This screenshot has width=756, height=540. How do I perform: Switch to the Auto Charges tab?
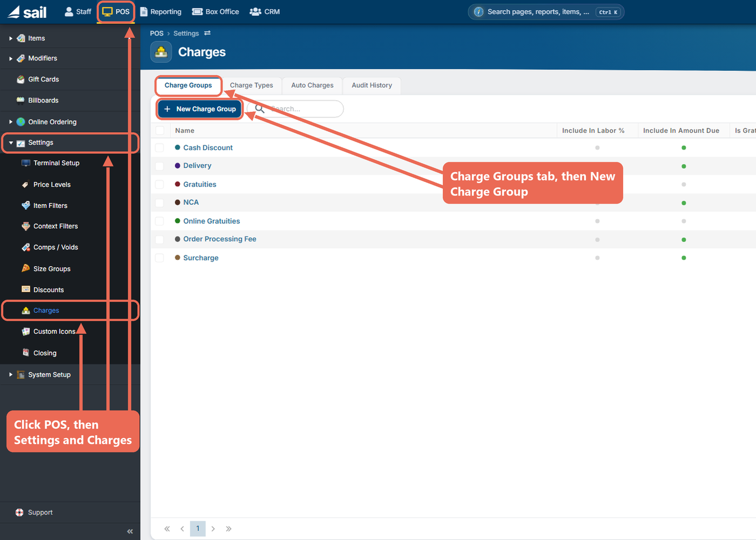tap(312, 85)
